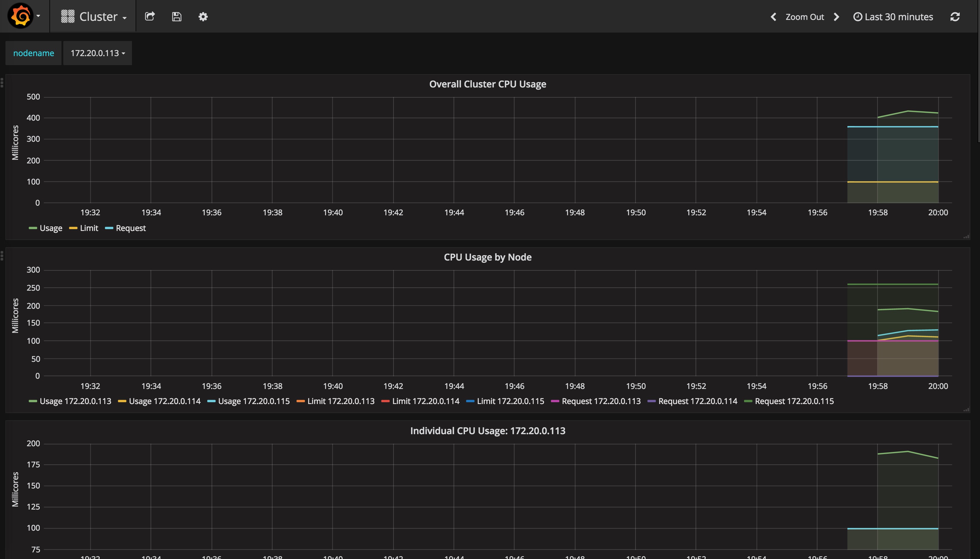The image size is (980, 559).
Task: Shift time range back with the left arrow
Action: pyautogui.click(x=773, y=17)
